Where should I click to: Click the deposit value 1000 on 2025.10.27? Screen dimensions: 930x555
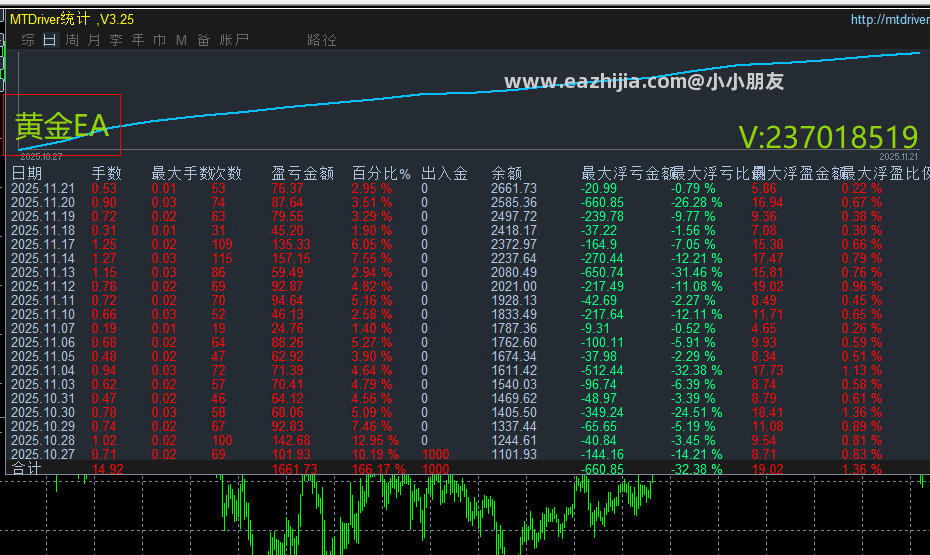click(x=435, y=455)
